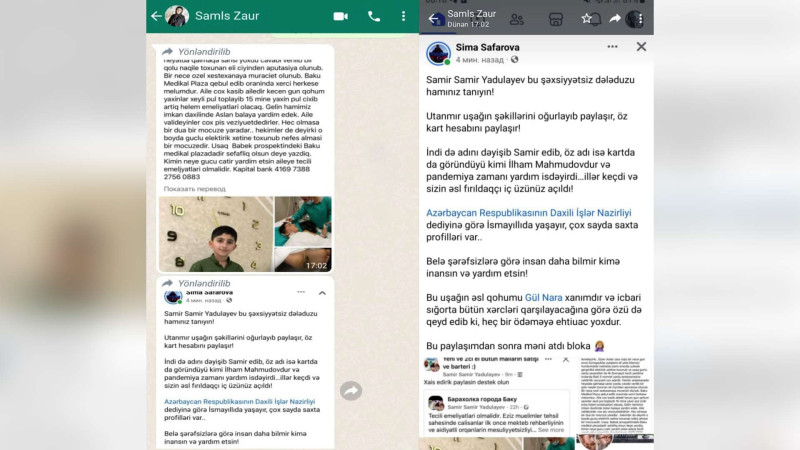This screenshot has height=450, width=800.
Task: Click 'Xais edirik paylasin destek olun' text
Action: click(x=466, y=382)
